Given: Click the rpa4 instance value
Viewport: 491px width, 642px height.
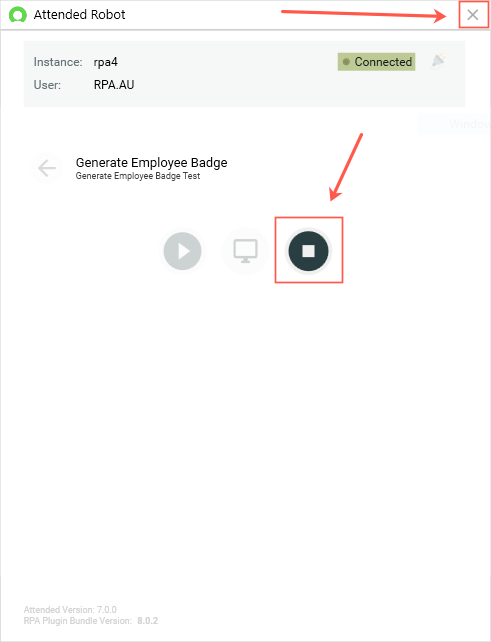Looking at the screenshot, I should tap(106, 62).
